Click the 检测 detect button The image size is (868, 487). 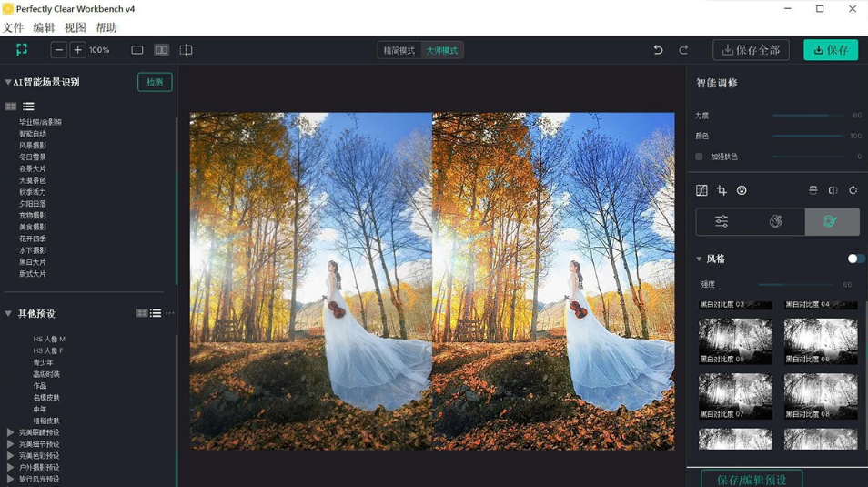pyautogui.click(x=155, y=82)
